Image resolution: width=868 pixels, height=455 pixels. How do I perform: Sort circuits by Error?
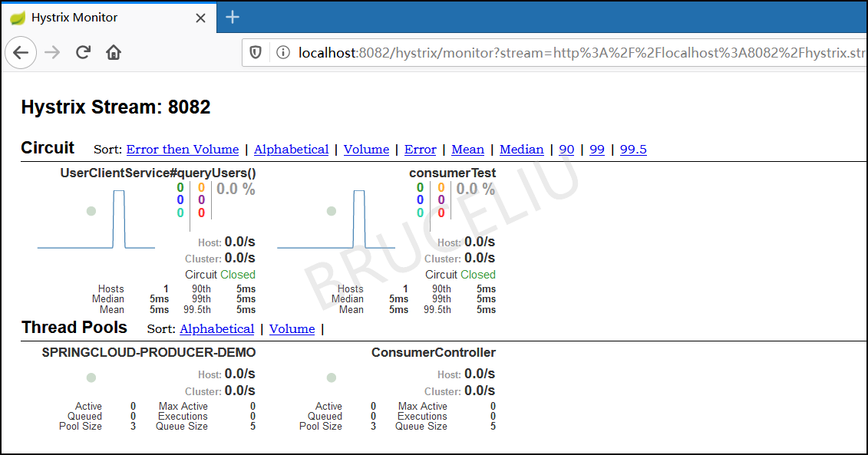pos(420,150)
